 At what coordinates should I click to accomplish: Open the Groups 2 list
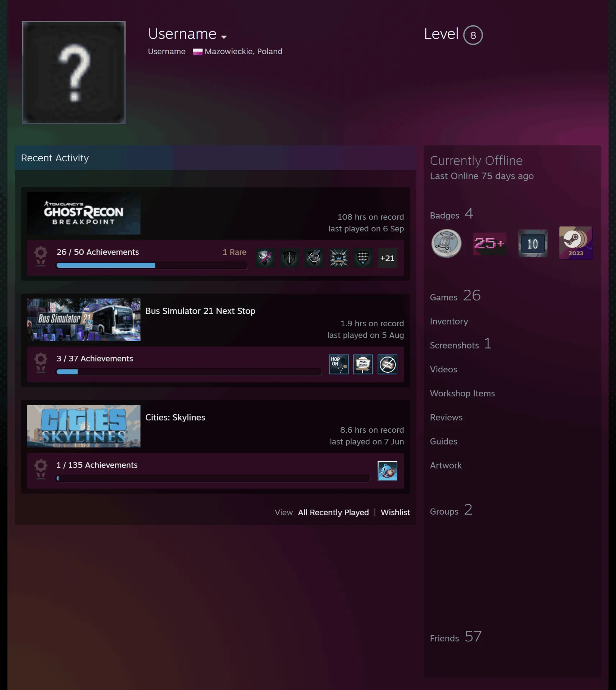(451, 510)
